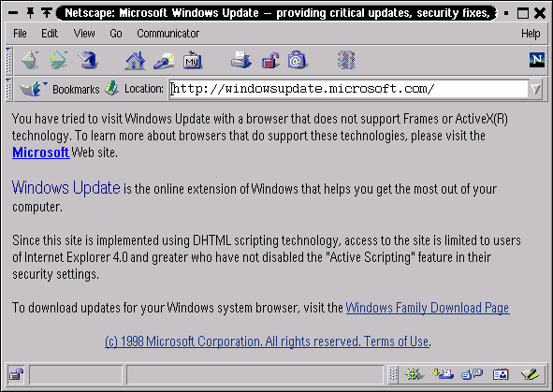Close the Netscape window
Viewport: 553px width, 392px height.
coord(540,13)
